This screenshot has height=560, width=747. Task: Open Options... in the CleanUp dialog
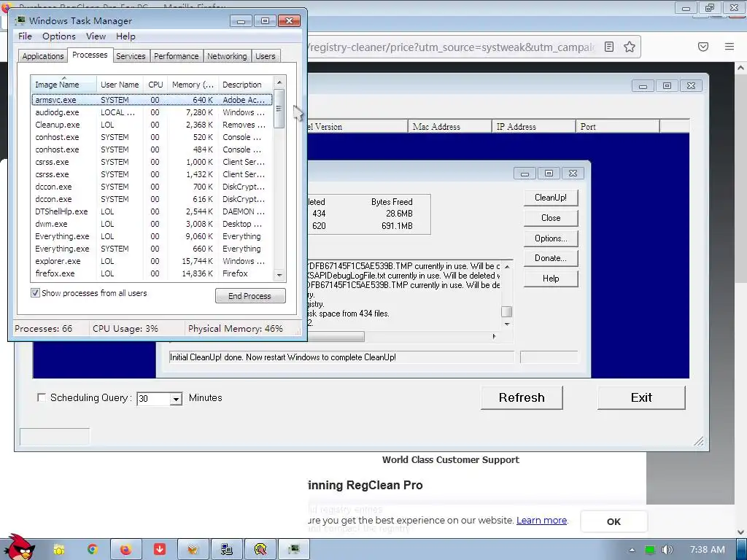pos(551,238)
